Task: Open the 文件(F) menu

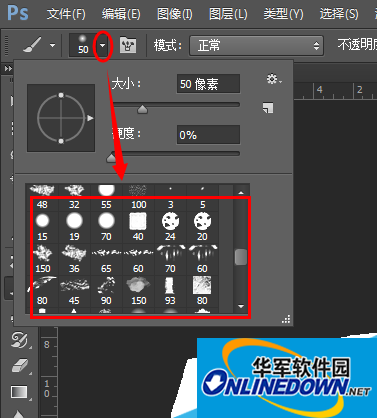Action: pos(66,14)
